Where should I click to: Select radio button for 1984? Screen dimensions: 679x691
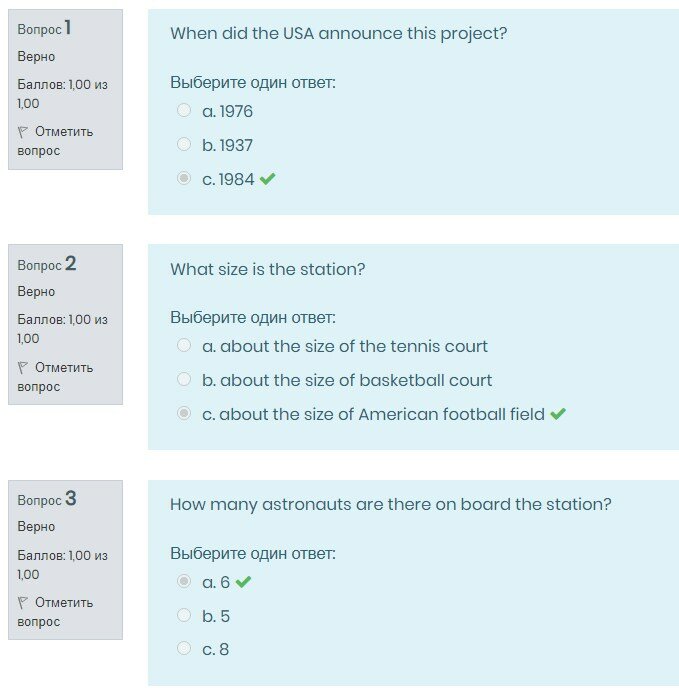click(x=184, y=179)
